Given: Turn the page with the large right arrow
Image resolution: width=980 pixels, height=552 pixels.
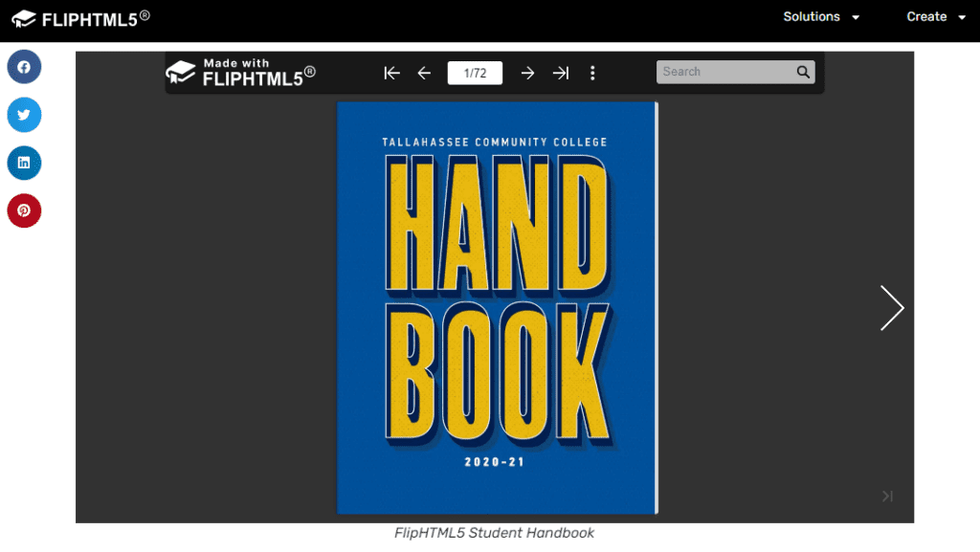Looking at the screenshot, I should pyautogui.click(x=892, y=307).
